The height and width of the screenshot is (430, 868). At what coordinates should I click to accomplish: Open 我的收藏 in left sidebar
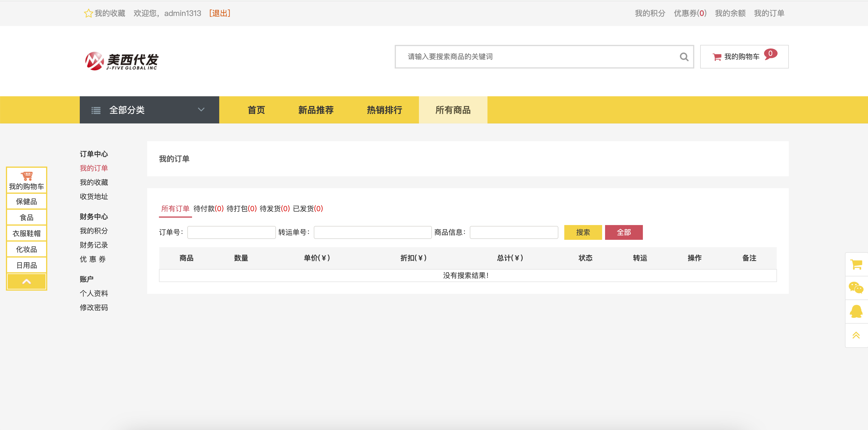coord(94,182)
